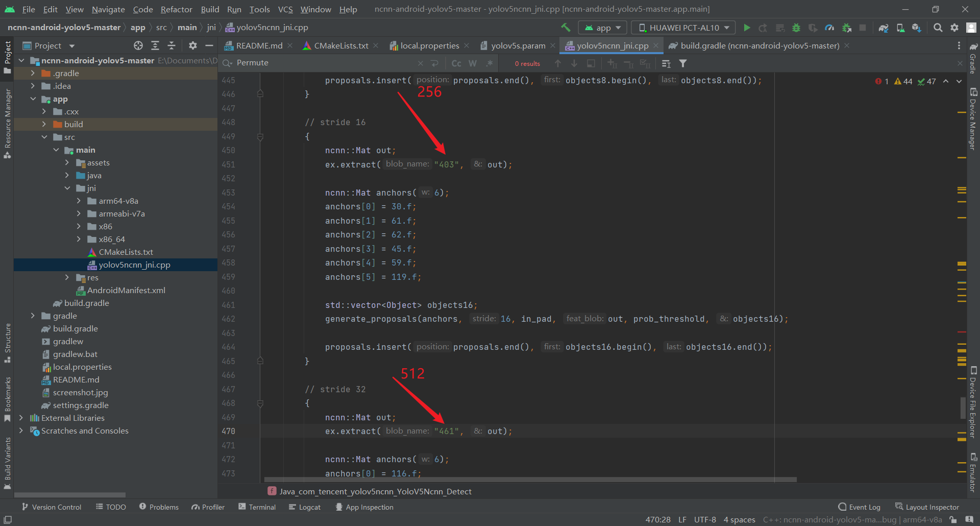
Task: Build the project using the hammer icon
Action: coord(565,28)
